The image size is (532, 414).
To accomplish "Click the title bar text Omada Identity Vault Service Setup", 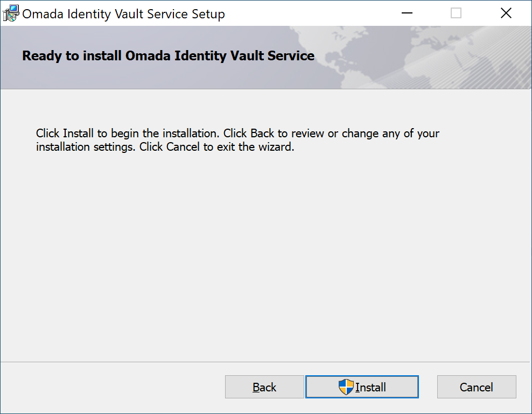I will coord(123,14).
